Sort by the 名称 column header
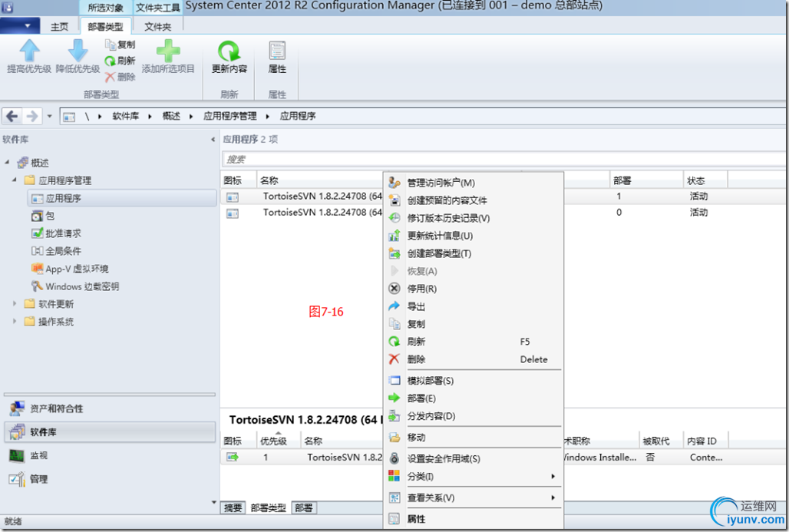This screenshot has width=789, height=532. click(x=321, y=180)
